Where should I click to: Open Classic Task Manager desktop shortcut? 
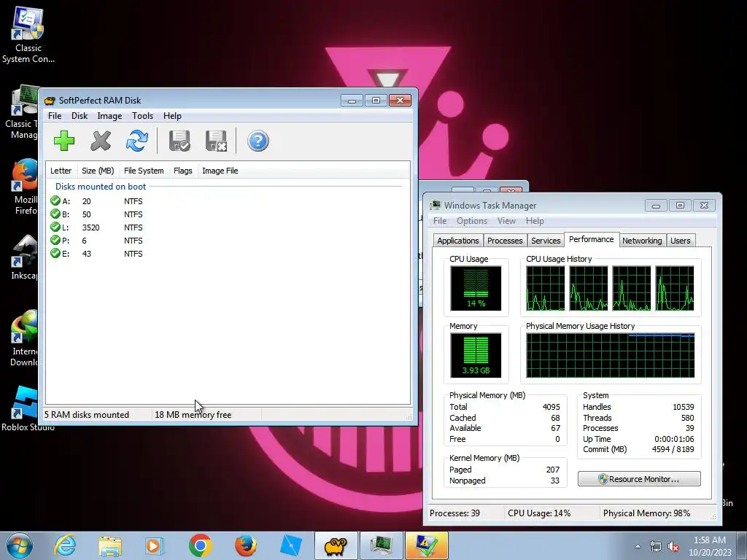click(x=23, y=112)
